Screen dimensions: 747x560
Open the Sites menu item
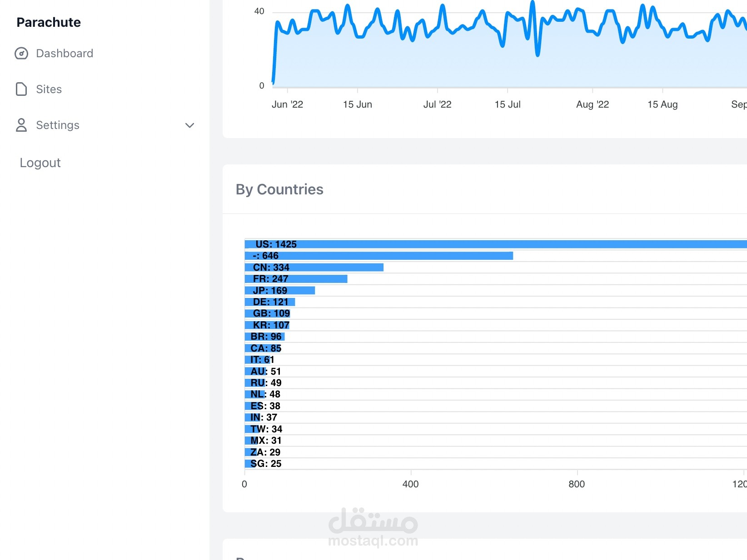[x=49, y=89]
